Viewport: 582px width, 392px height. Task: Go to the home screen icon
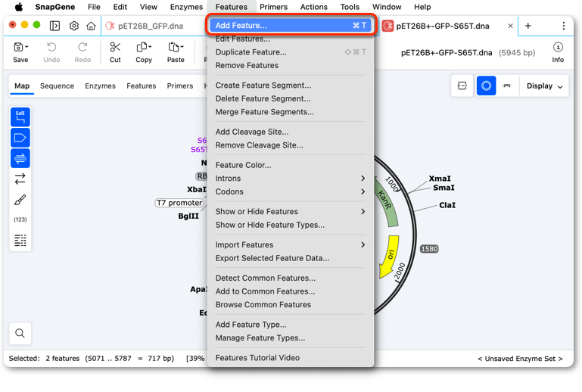click(91, 26)
